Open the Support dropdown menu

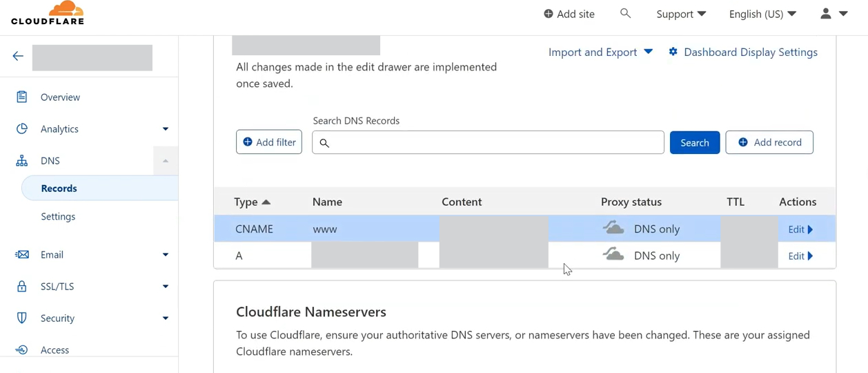click(681, 14)
